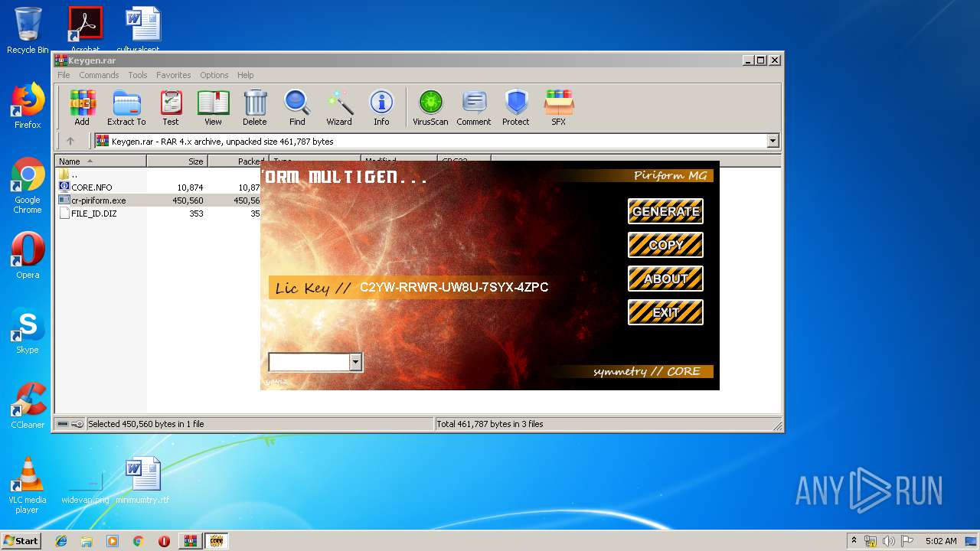Click the Info toolbar icon
The height and width of the screenshot is (551, 980).
coord(381,107)
